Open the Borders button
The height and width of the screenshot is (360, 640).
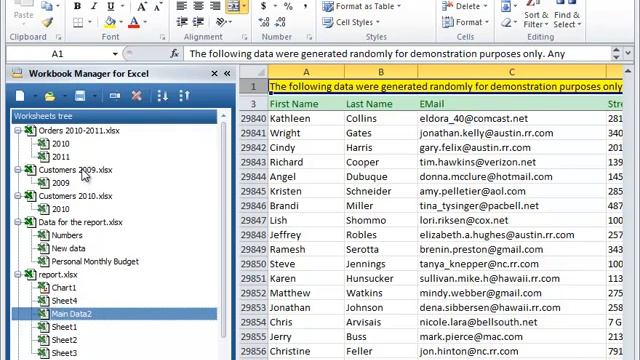pyautogui.click(x=78, y=22)
